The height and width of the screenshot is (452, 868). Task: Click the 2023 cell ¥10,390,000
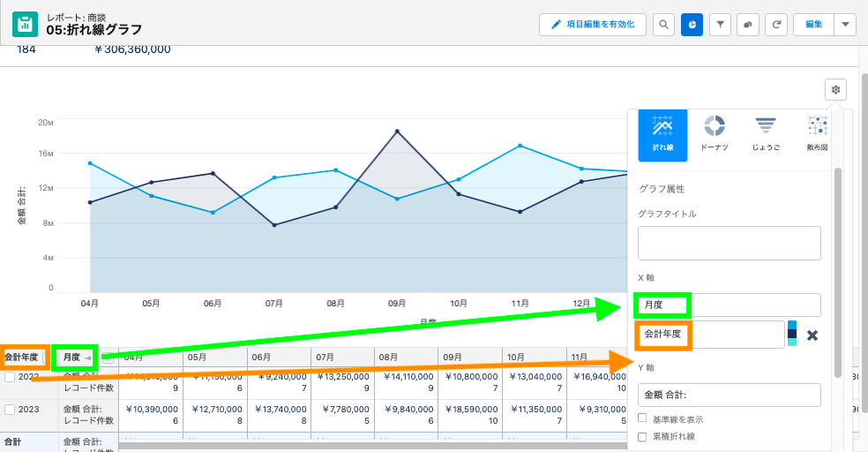(x=152, y=410)
